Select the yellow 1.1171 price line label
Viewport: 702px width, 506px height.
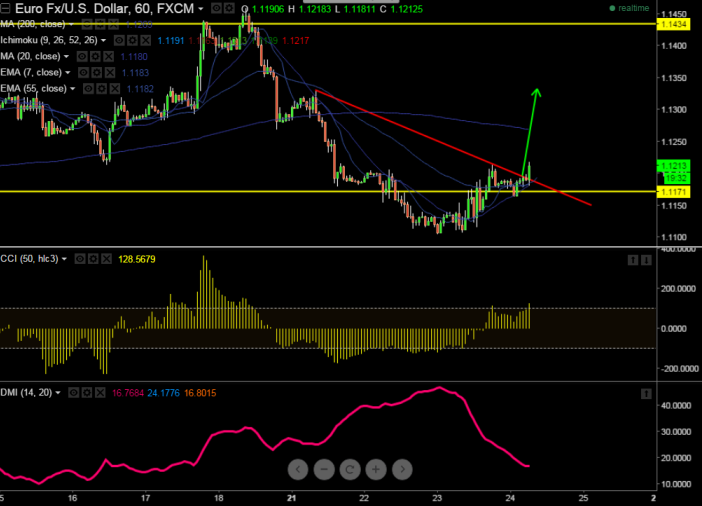click(x=673, y=192)
